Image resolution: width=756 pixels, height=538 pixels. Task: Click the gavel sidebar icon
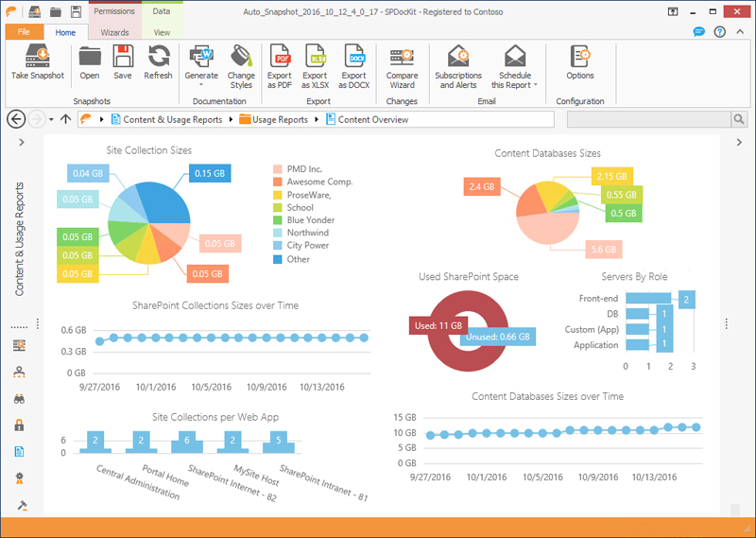[x=22, y=505]
